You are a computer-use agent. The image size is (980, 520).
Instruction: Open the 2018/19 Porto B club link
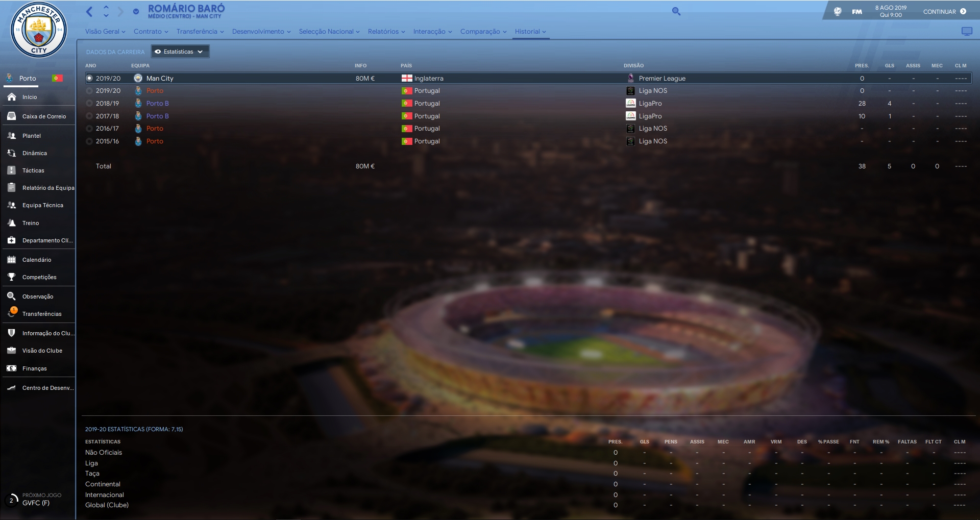click(x=157, y=104)
